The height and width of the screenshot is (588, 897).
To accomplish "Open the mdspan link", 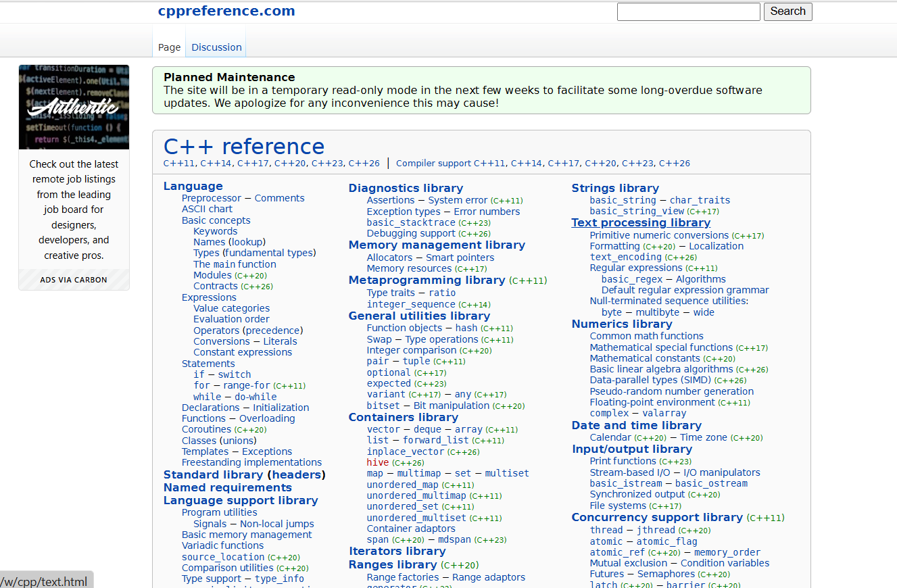I will click(454, 539).
